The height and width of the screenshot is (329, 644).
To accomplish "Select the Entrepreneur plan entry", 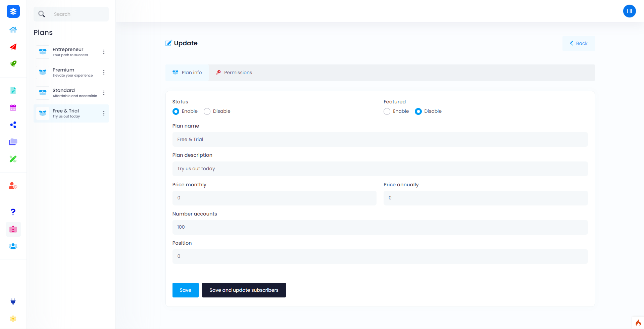I will pos(71,52).
